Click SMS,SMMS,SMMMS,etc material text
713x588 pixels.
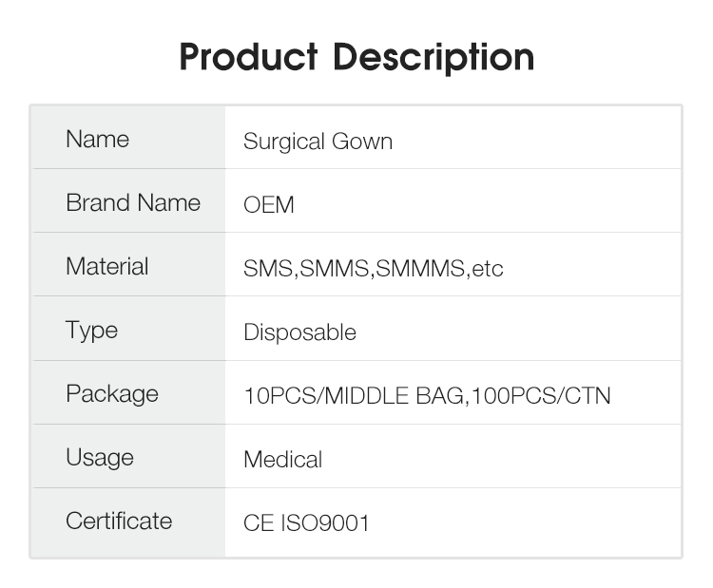click(374, 269)
